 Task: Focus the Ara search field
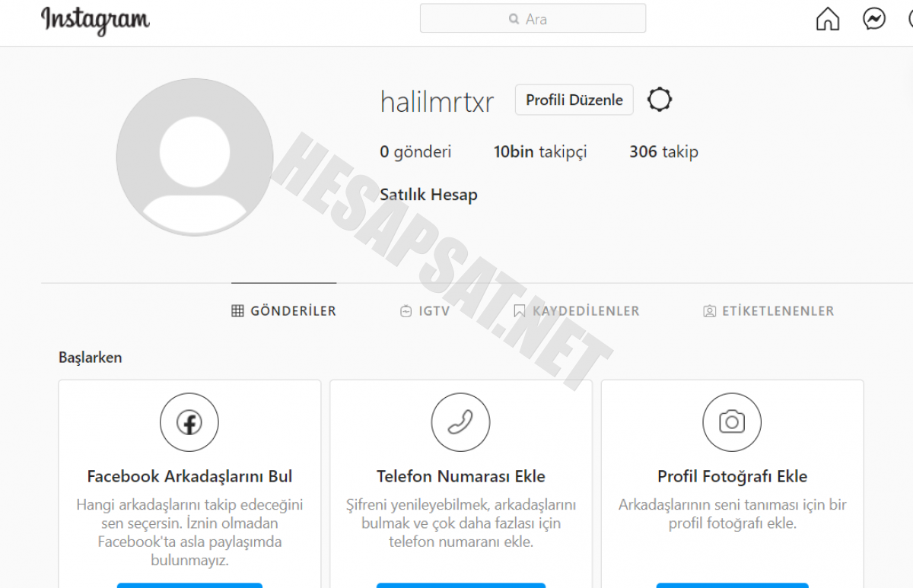(x=533, y=18)
